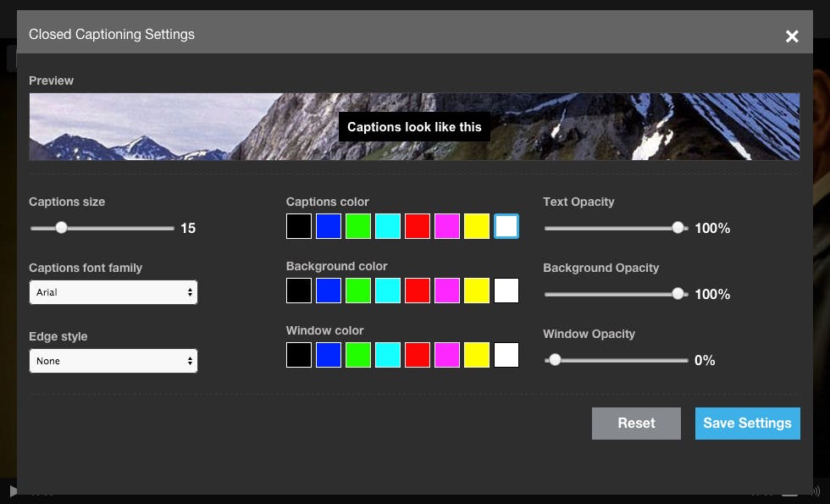Viewport: 830px width, 504px height.
Task: Set captions color to magenta
Action: [x=447, y=226]
